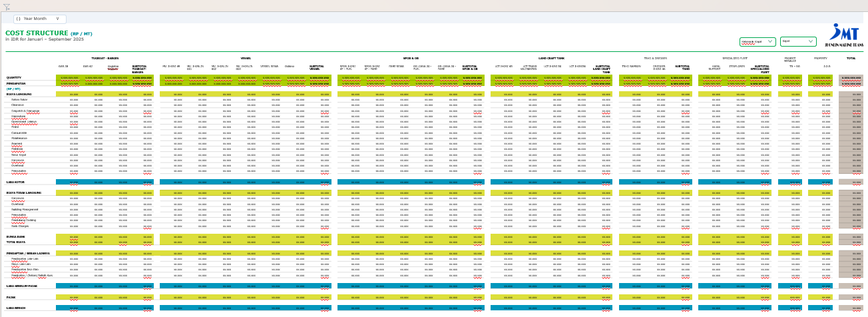Select the LABA KOTOR row label
Screen dimensions: 868x317
15,182
